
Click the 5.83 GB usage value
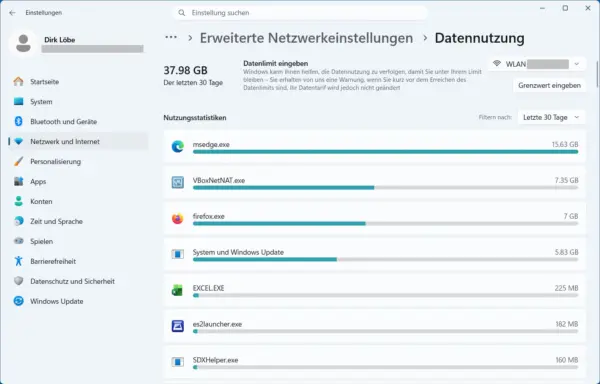(566, 252)
